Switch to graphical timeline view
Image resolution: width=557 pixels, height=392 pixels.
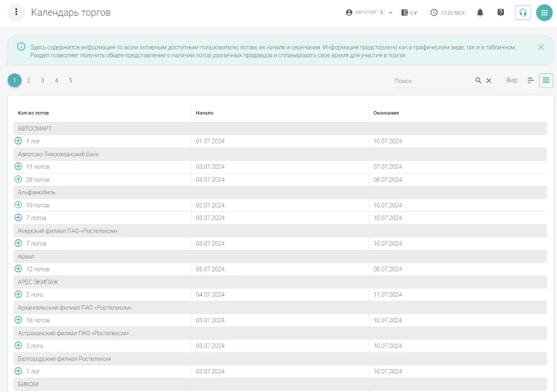[531, 80]
